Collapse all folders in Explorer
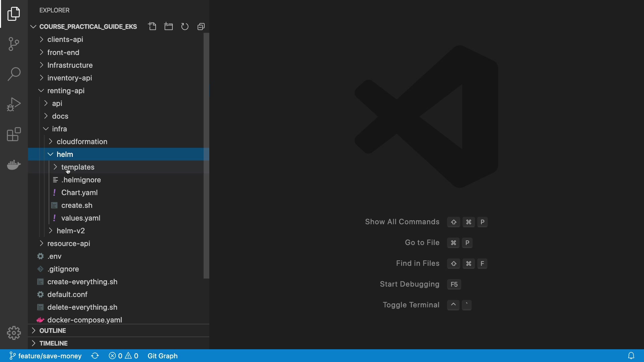 click(201, 26)
